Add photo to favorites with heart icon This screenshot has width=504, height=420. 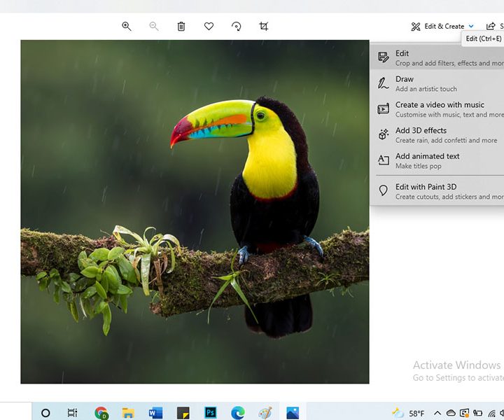coord(209,26)
